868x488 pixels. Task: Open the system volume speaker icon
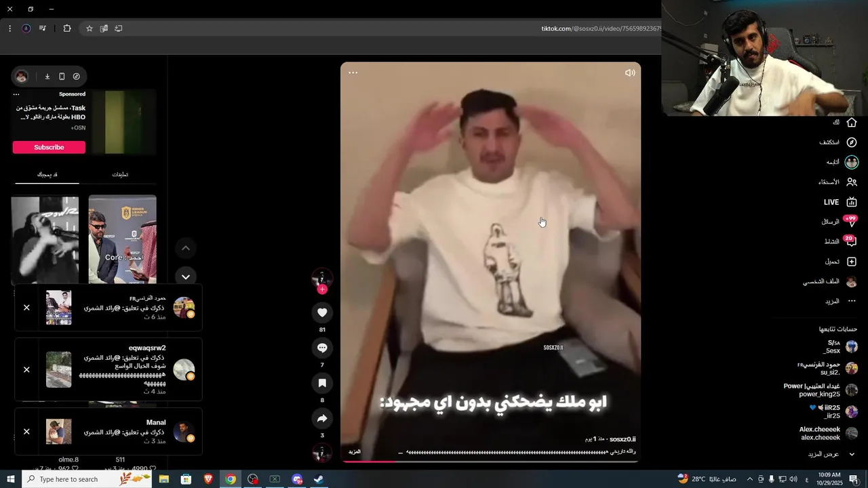click(x=793, y=479)
